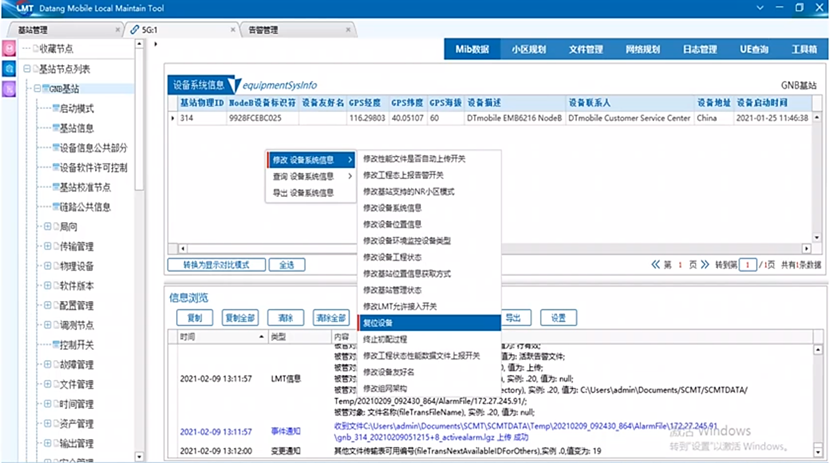
Task: Click the GNB基站 node icon
Action: point(46,88)
